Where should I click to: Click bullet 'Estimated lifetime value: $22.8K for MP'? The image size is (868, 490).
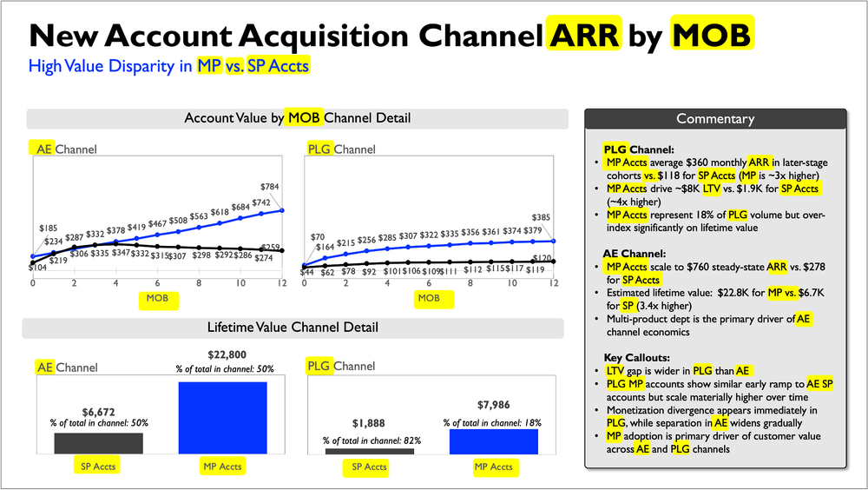pyautogui.click(x=715, y=300)
